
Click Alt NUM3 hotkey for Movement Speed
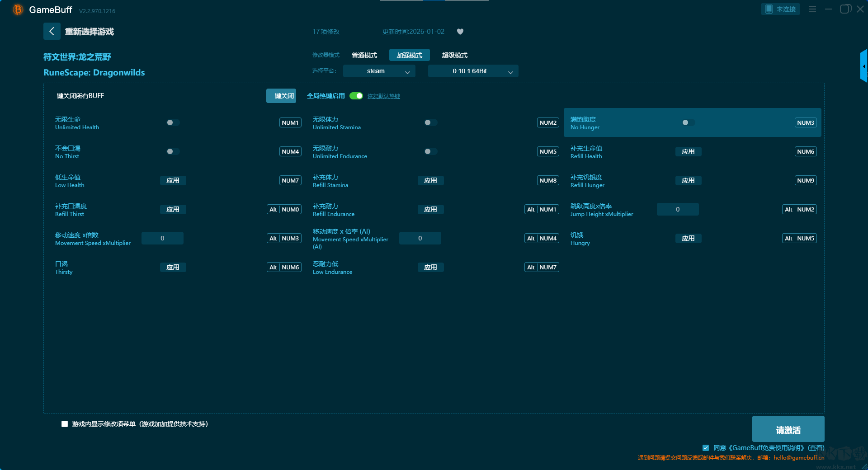coord(284,238)
